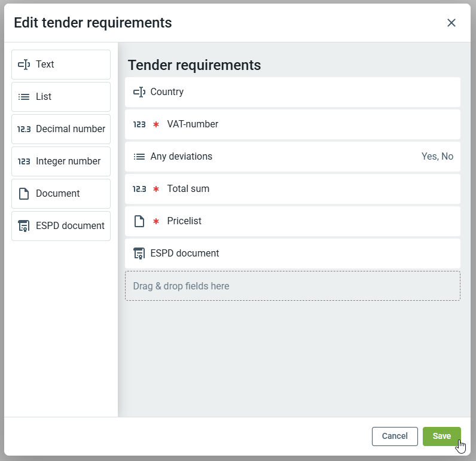Click the red required asterisk on VAT-number
This screenshot has height=461, width=476.
156,124
